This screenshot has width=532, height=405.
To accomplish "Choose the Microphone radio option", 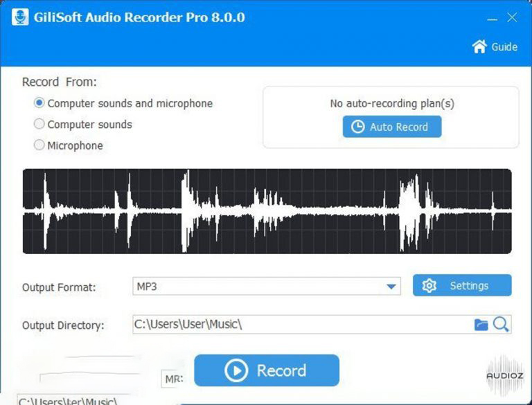I will (x=39, y=145).
